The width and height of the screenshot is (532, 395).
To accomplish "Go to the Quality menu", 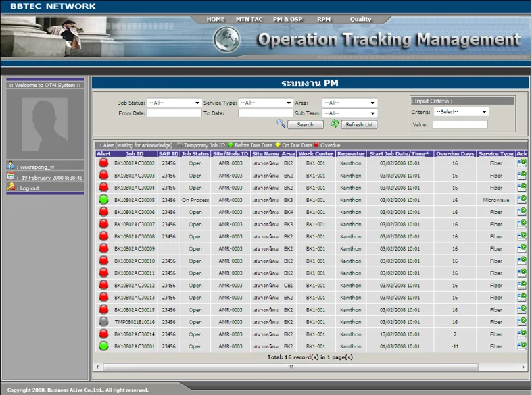I will (360, 20).
